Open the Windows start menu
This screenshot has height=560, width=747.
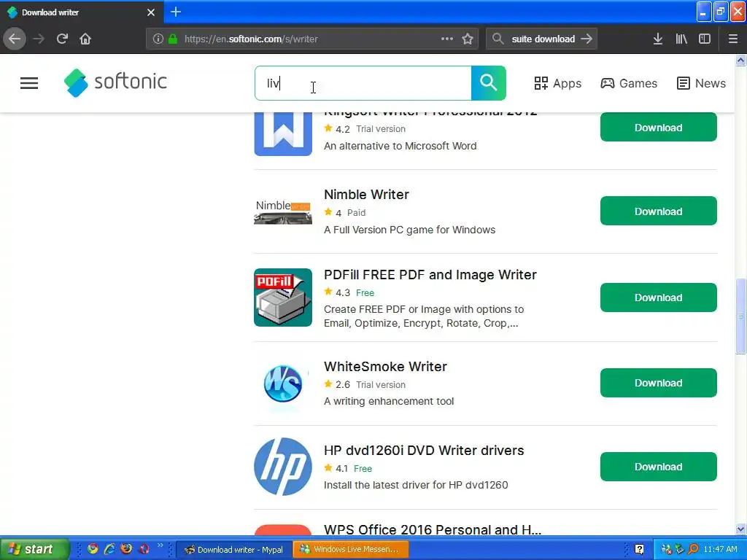(34, 550)
